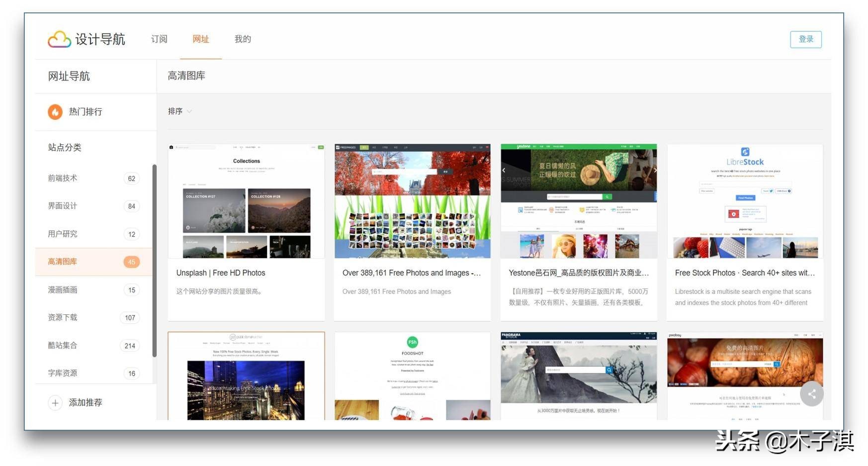Click the count badge 214 beside 酷站集合
This screenshot has height=466, width=868.
[130, 345]
